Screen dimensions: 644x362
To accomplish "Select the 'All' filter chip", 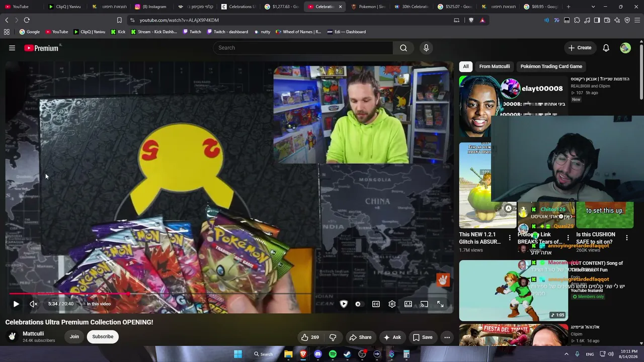I will (466, 66).
